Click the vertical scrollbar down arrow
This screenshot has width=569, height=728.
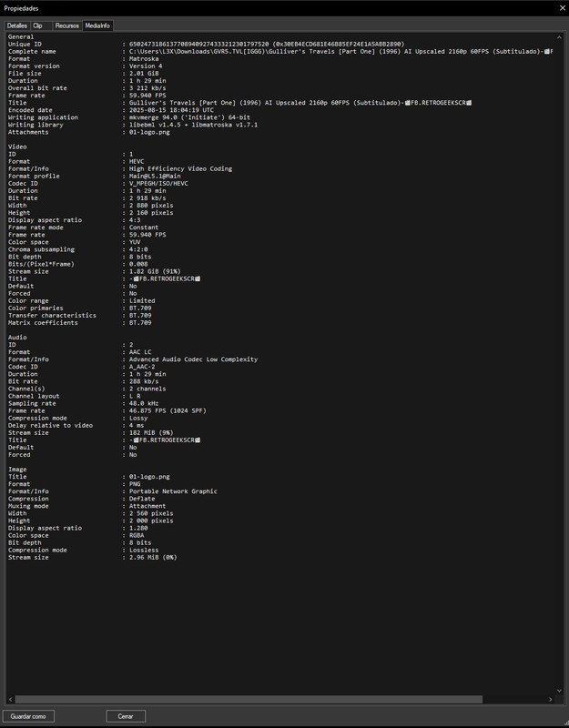coord(559,691)
